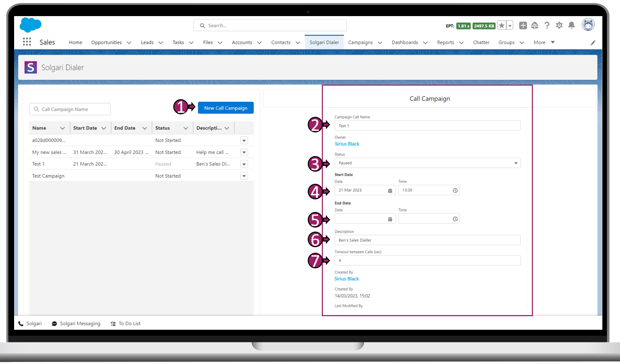
Task: Click the Start Date time clock icon
Action: click(455, 191)
